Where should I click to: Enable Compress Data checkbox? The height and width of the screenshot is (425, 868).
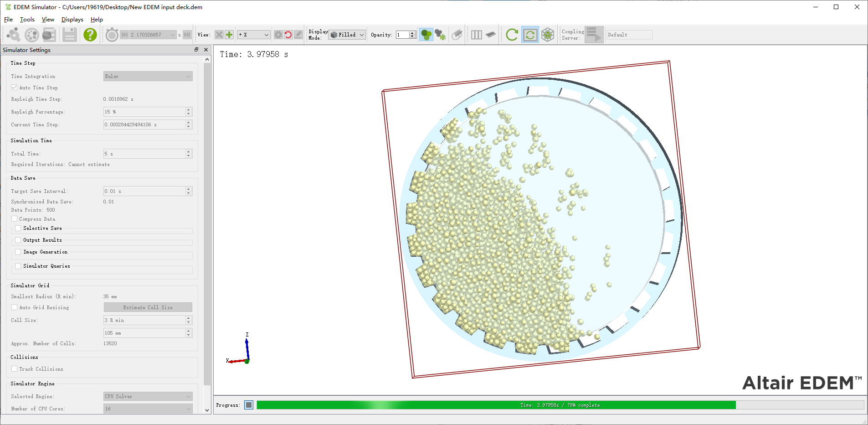tap(15, 219)
